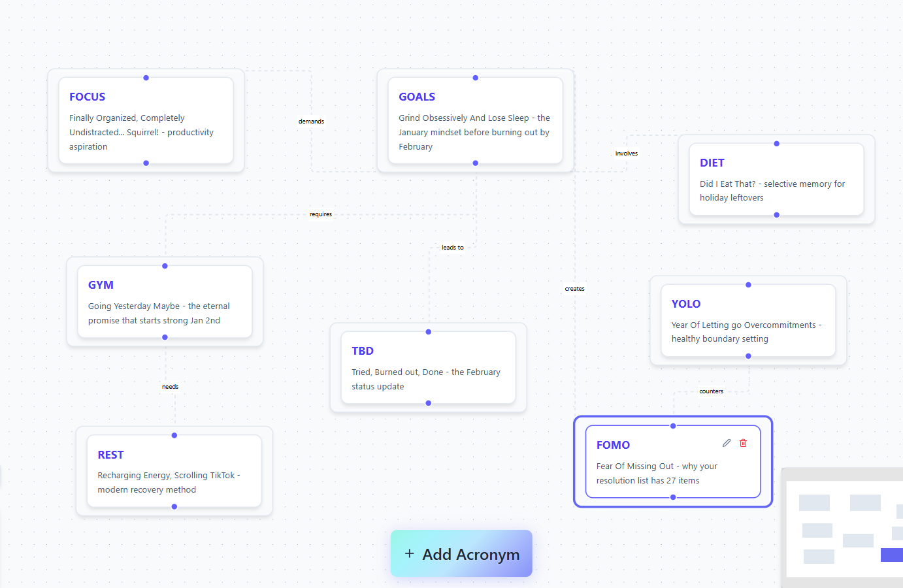Click the 'counters' connection label
The image size is (903, 588).
(711, 391)
